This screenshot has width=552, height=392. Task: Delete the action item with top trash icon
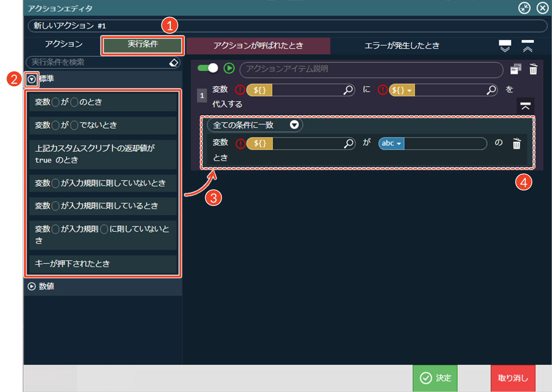[x=533, y=69]
